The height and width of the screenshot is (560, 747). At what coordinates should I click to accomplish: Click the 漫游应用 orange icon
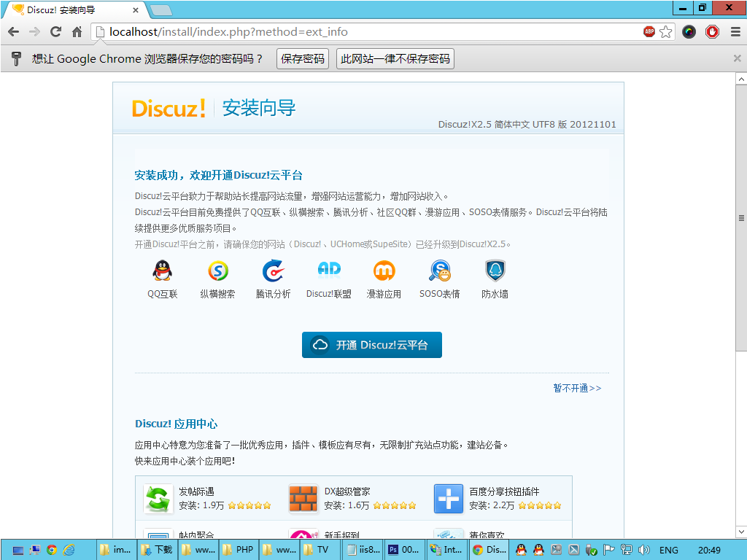click(384, 271)
